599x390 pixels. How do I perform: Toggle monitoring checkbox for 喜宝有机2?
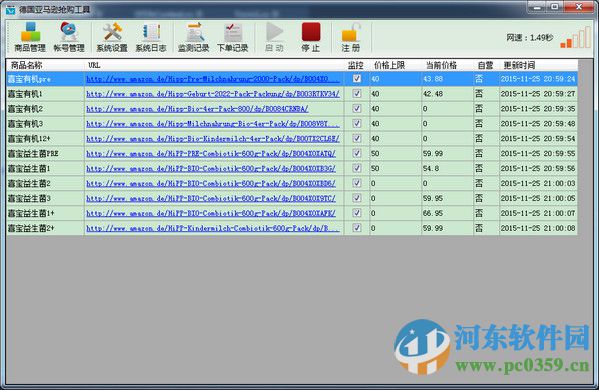pos(357,108)
